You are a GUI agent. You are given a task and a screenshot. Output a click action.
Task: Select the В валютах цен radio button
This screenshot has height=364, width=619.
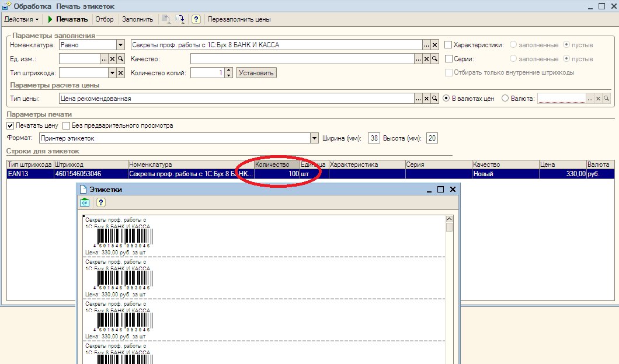[446, 98]
